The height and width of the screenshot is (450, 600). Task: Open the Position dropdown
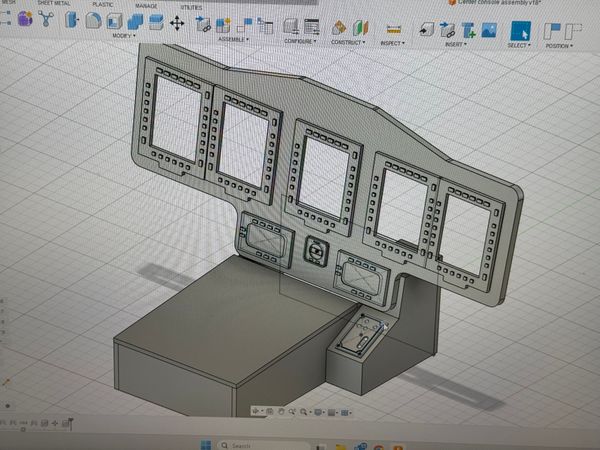pyautogui.click(x=559, y=46)
